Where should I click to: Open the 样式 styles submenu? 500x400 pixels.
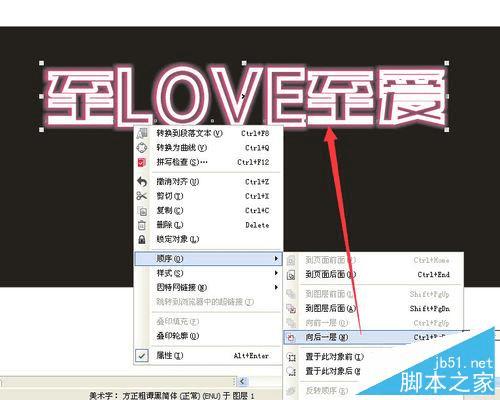coord(209,273)
